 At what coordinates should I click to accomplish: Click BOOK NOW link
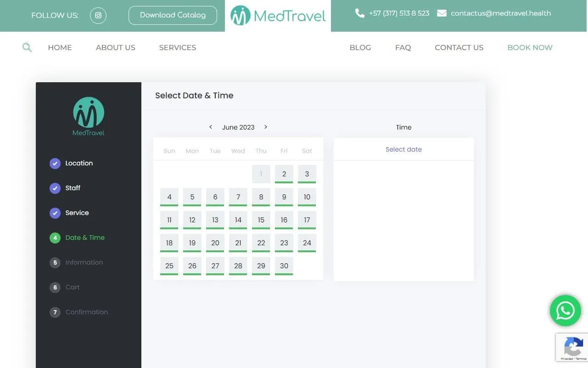(x=530, y=47)
